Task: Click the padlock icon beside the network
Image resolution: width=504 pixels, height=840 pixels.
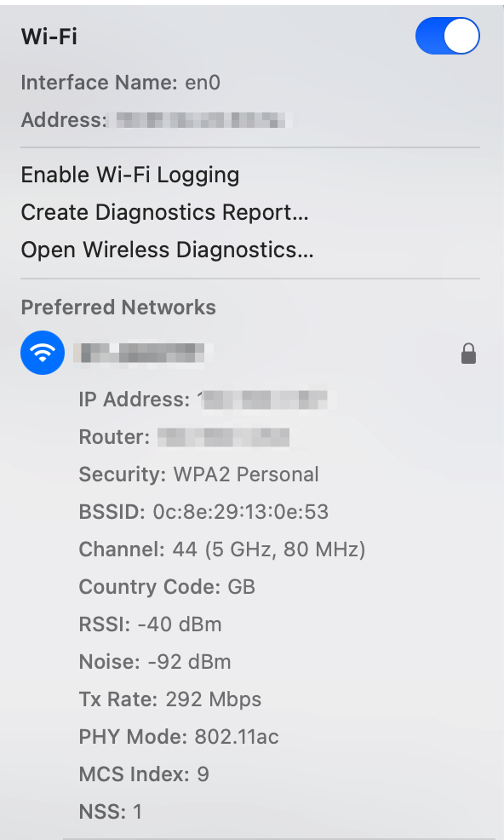Action: click(x=468, y=354)
